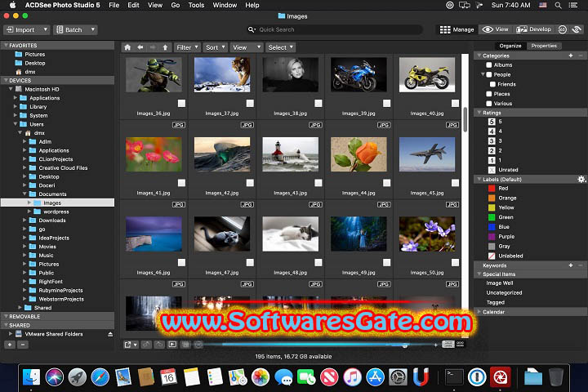The image size is (588, 392).
Task: Check the Friends category box
Action: tap(492, 84)
